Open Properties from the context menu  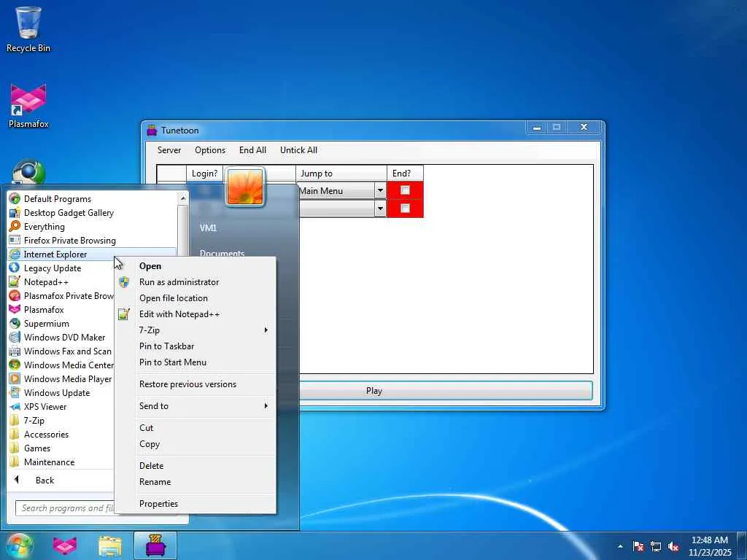[x=196, y=503]
